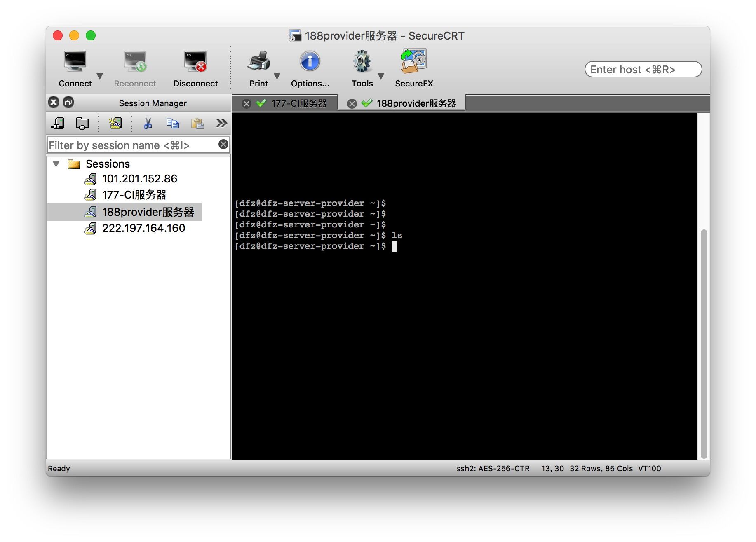Collapse the Sessions folder tree
The image size is (756, 542).
coord(56,164)
